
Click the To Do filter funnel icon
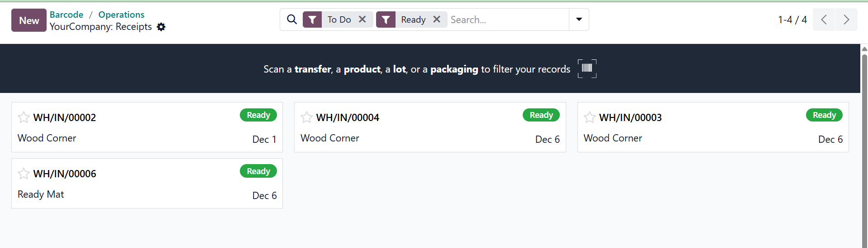point(312,19)
